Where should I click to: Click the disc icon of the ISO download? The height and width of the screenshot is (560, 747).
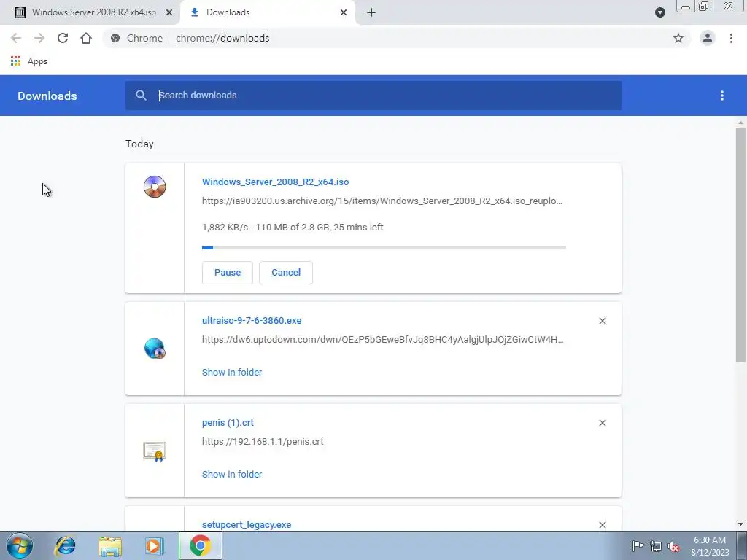(x=155, y=187)
